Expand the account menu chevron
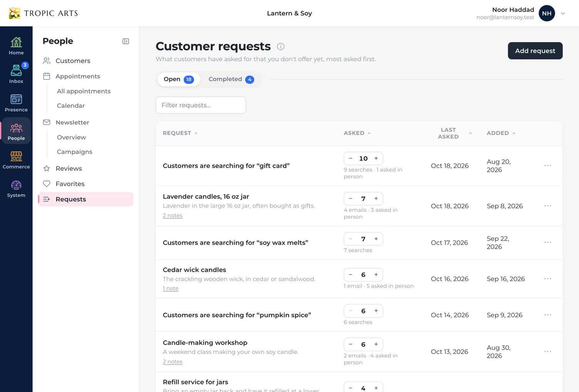Viewport: 579px width, 392px height. (563, 13)
